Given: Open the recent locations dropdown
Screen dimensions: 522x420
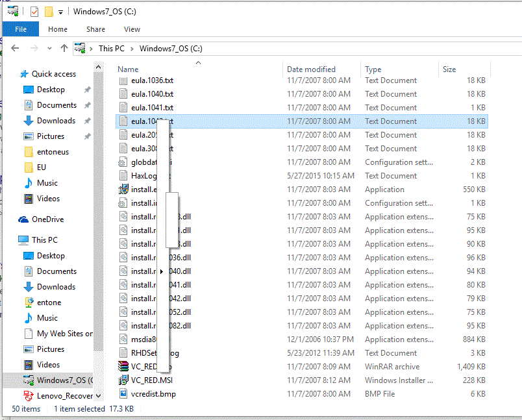Looking at the screenshot, I should click(x=49, y=49).
